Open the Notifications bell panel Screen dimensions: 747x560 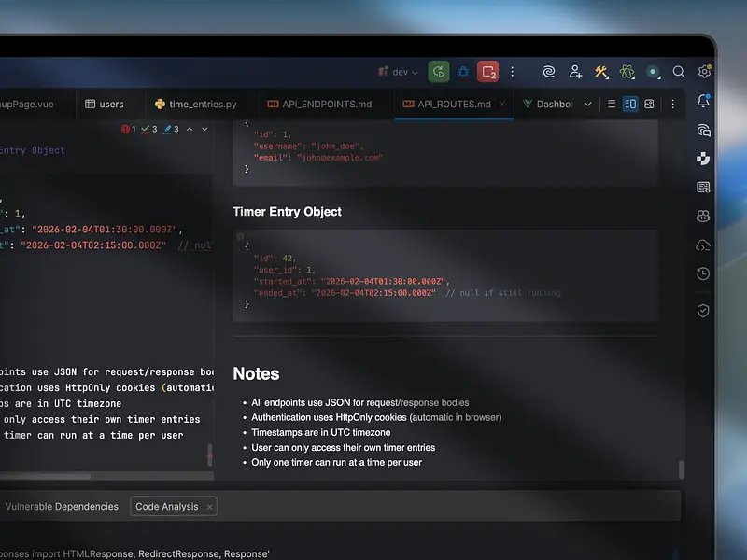click(703, 101)
